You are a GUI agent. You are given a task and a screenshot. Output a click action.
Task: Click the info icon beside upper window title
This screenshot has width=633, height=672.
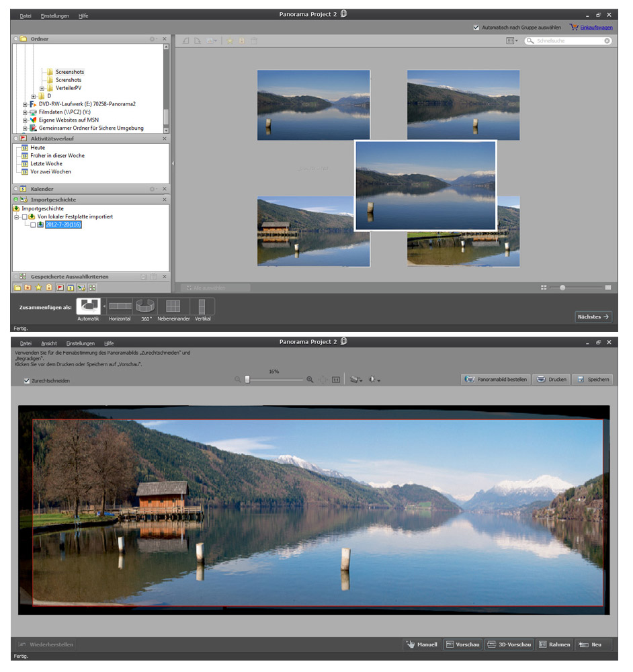[x=343, y=13]
